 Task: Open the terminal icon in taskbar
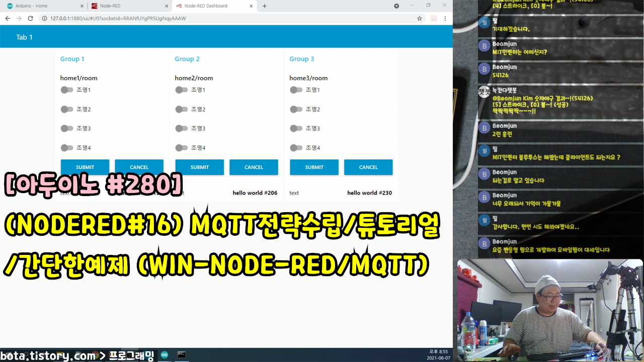182,355
